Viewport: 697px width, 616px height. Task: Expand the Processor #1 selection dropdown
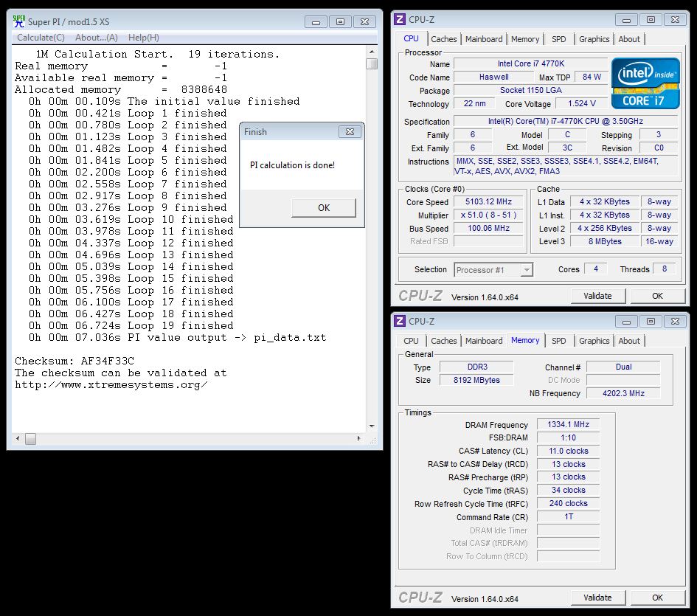pyautogui.click(x=527, y=269)
